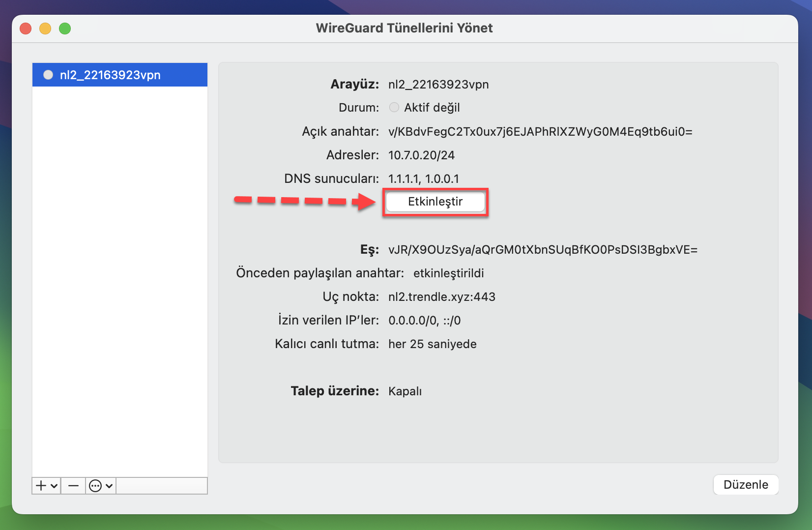Click the window title WireGuard Tünellerini Yönet
Image resolution: width=812 pixels, height=530 pixels.
pyautogui.click(x=404, y=28)
